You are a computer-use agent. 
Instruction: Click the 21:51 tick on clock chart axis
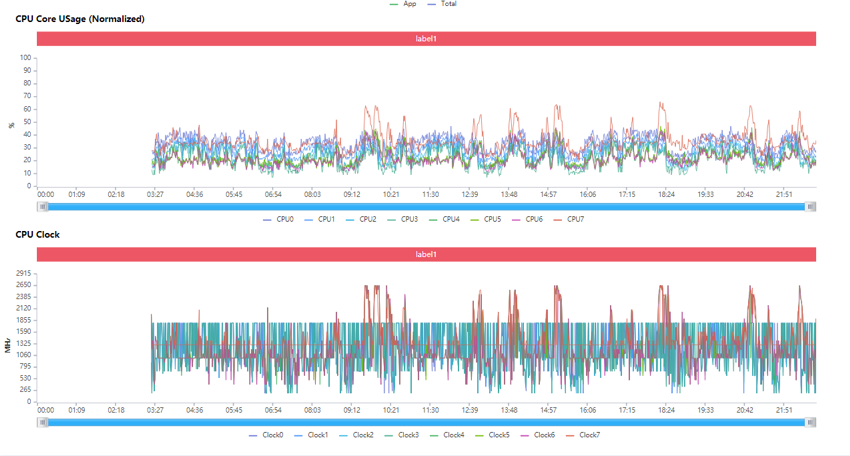click(784, 410)
